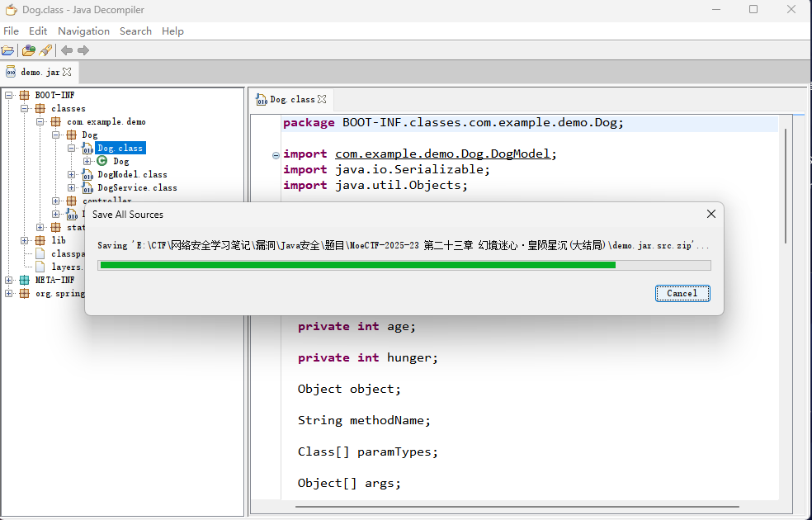Open the File menu

[x=11, y=31]
